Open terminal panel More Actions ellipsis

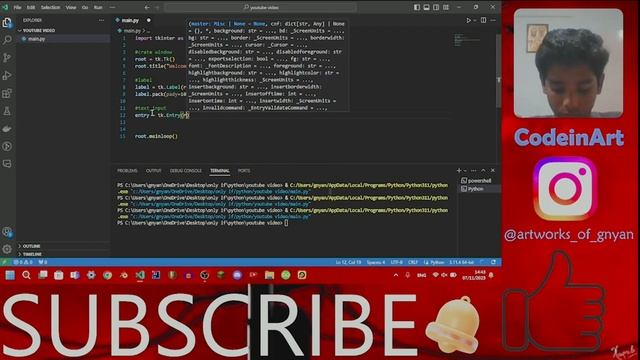[x=473, y=170]
